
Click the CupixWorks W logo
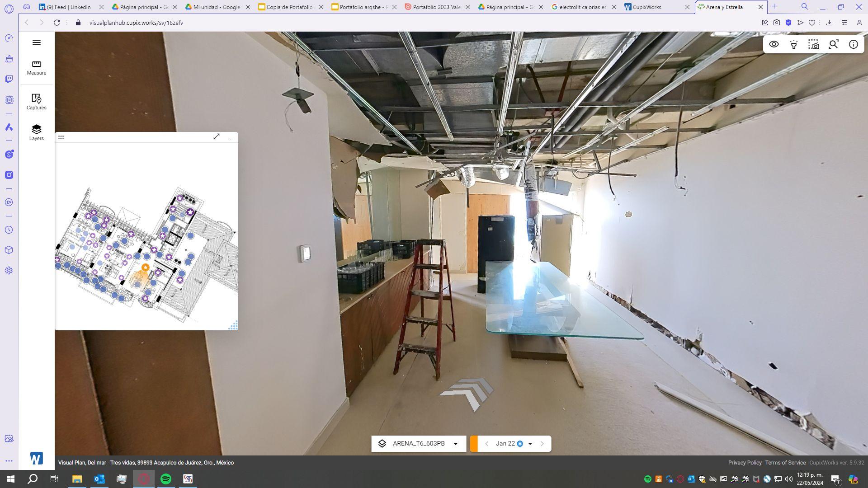pyautogui.click(x=37, y=458)
